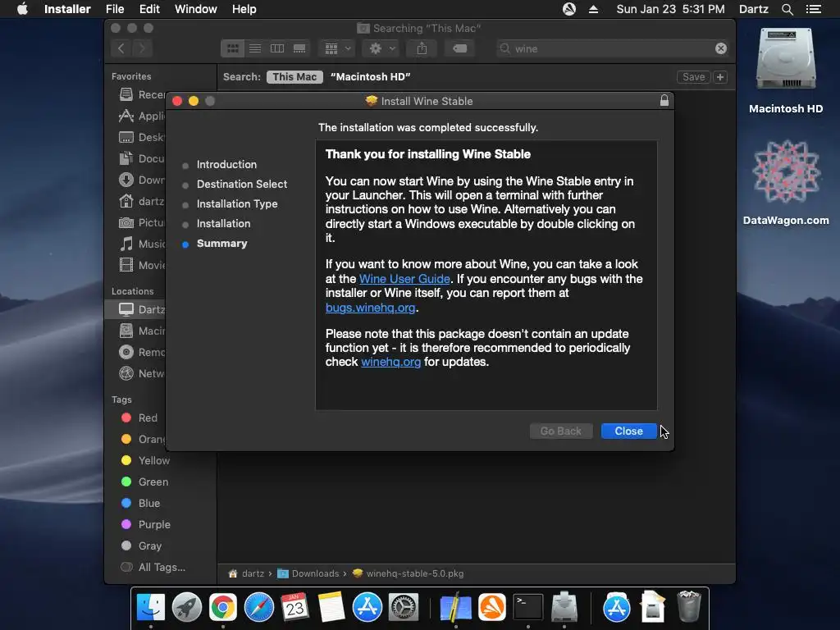840x630 pixels.
Task: Select This Mac search scope
Action: click(x=294, y=76)
